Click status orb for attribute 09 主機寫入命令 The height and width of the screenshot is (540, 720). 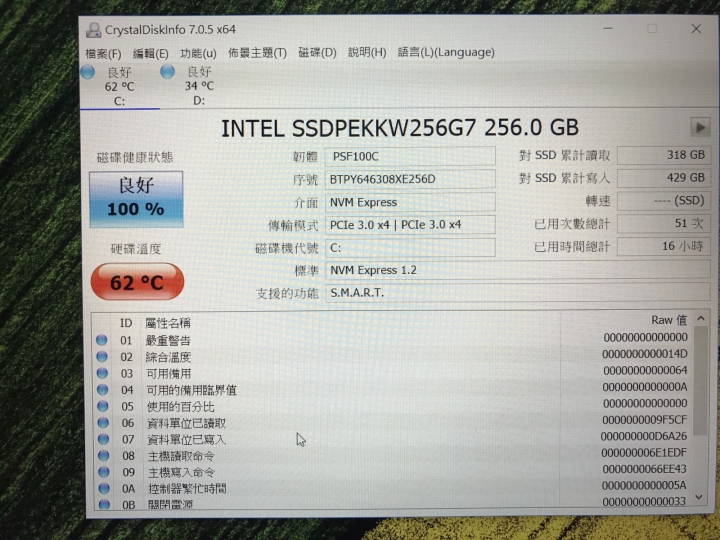104,472
